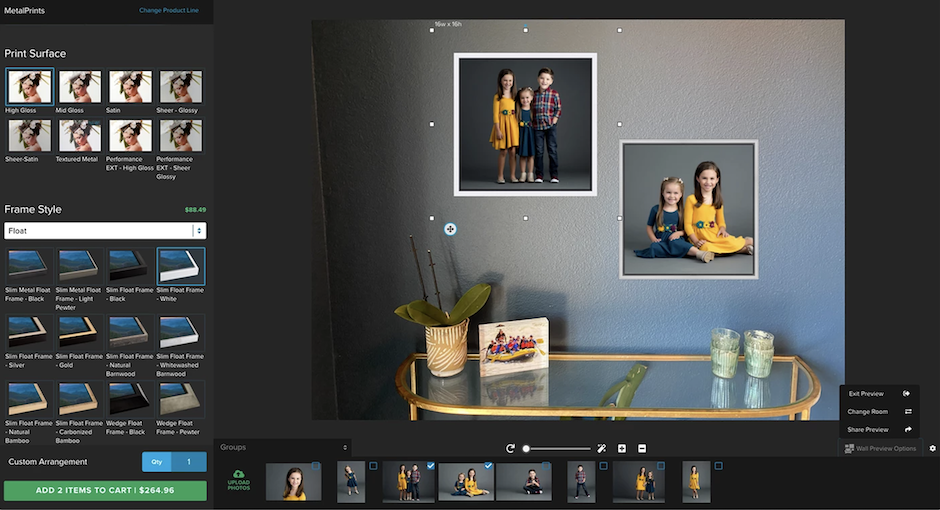This screenshot has width=940, height=510.
Task: Select the Textured Metal print surface
Action: (80, 135)
